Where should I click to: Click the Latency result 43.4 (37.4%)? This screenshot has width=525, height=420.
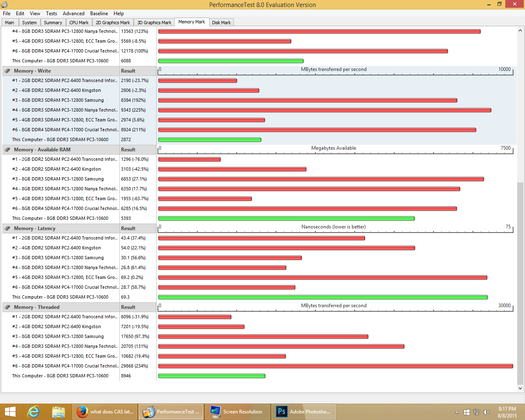[x=133, y=238]
